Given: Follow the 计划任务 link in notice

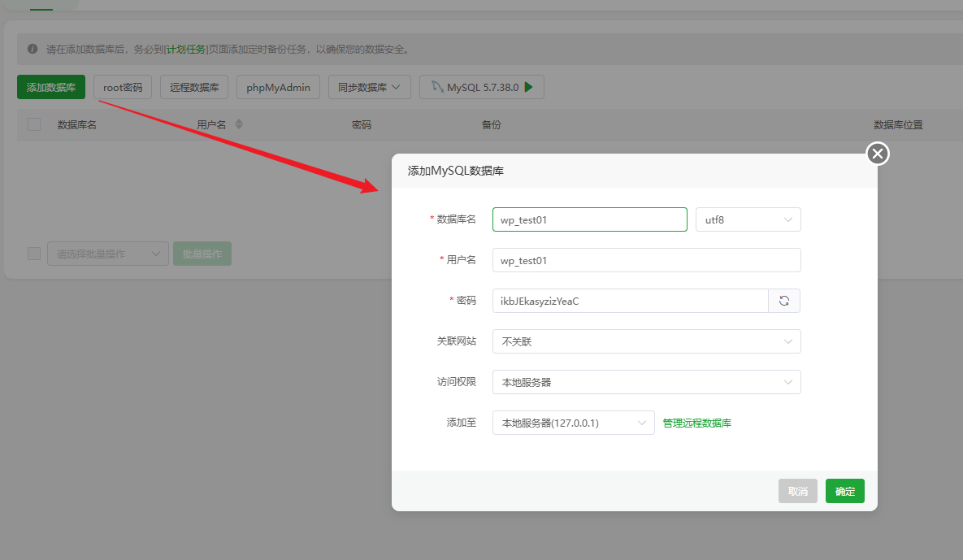Looking at the screenshot, I should 187,49.
